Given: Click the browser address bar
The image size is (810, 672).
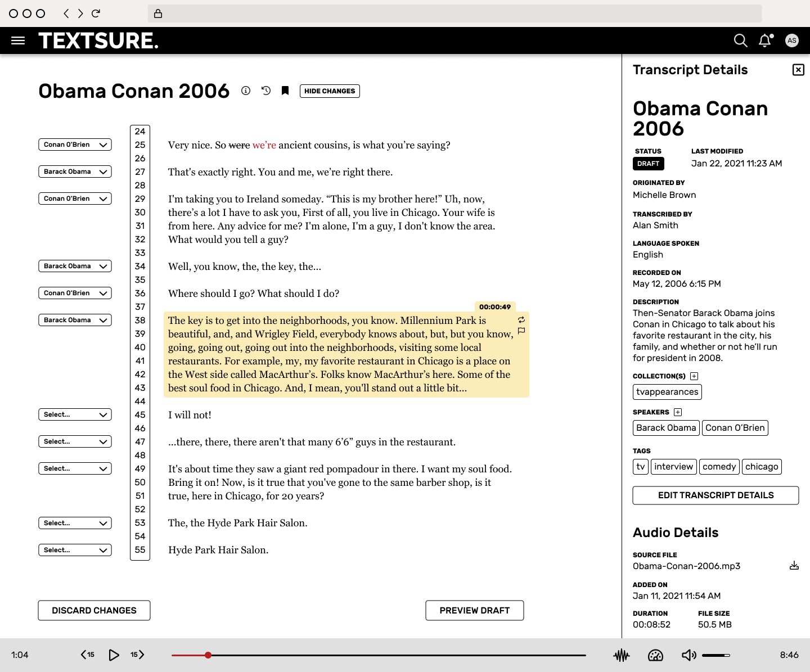Looking at the screenshot, I should coord(454,13).
